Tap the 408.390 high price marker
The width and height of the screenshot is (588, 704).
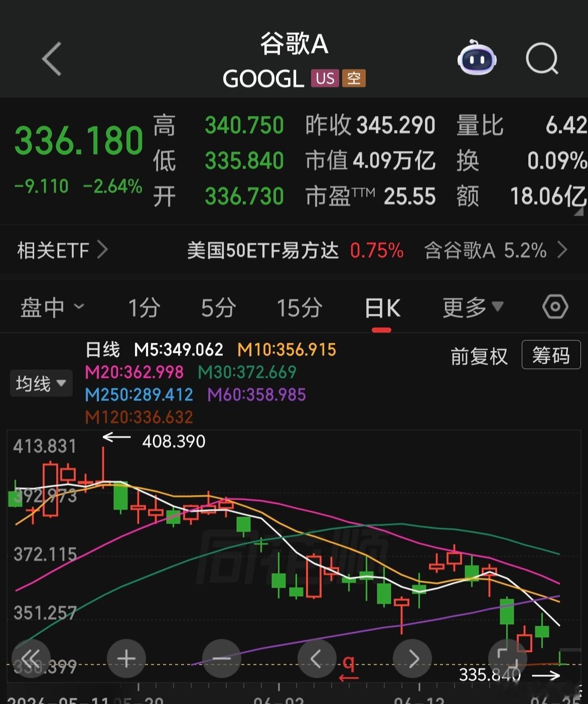pos(174,441)
